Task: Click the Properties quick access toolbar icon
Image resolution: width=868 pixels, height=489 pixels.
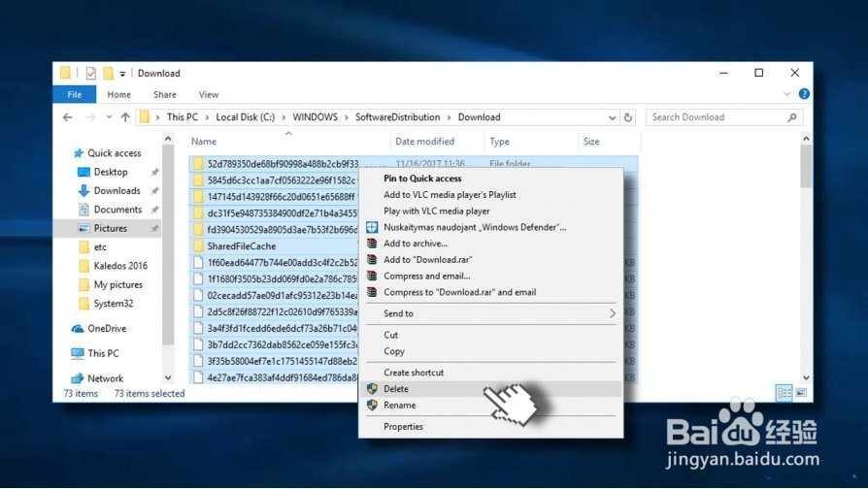Action: pos(91,73)
